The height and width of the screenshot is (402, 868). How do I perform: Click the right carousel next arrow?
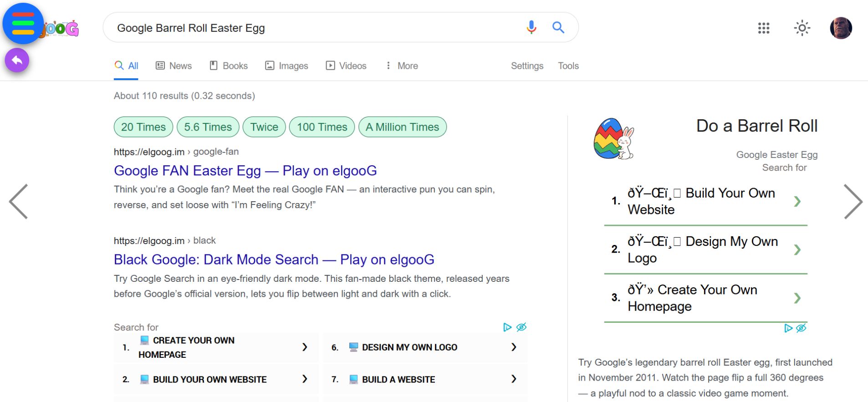pos(853,202)
